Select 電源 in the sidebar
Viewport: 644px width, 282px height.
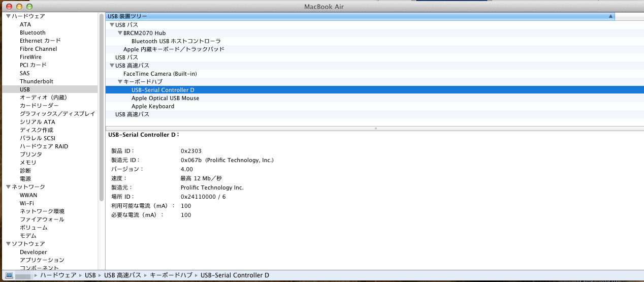25,179
